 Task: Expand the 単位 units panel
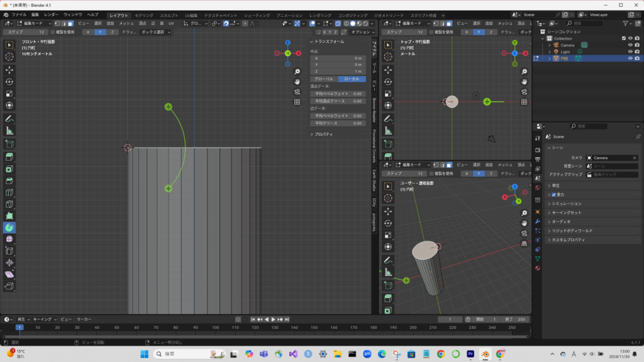point(555,185)
